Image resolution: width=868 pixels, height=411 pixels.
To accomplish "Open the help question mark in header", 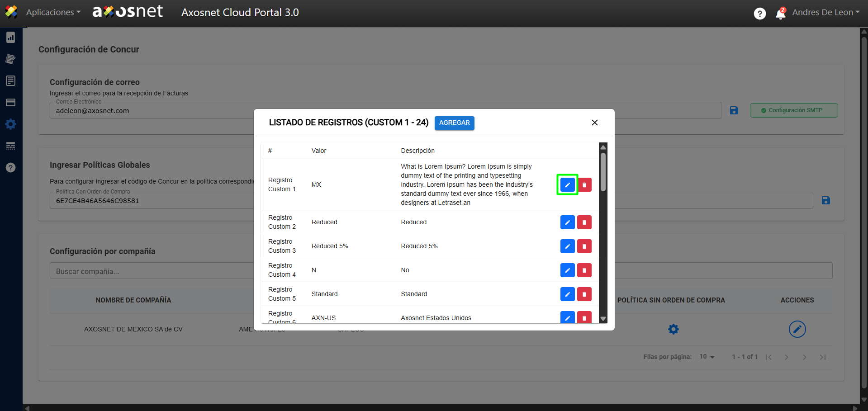I will point(760,14).
